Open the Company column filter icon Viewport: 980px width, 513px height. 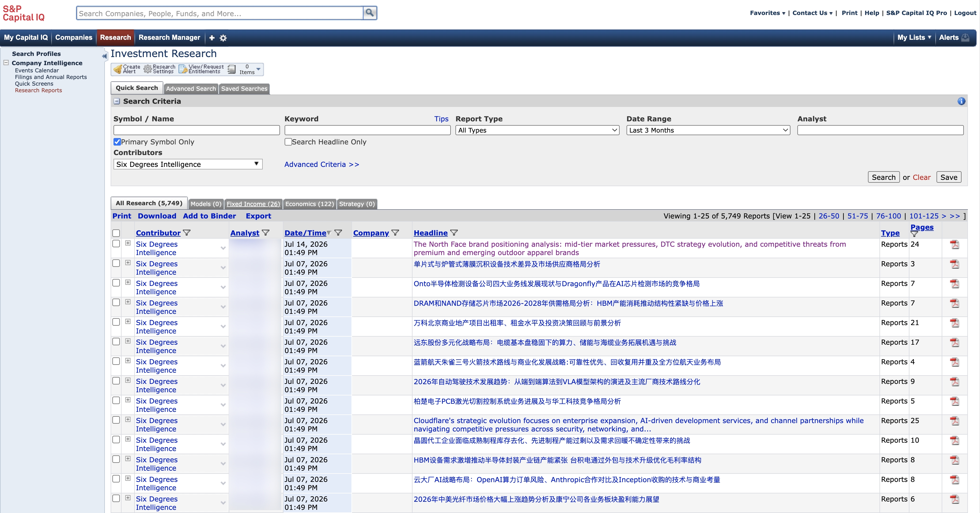click(x=395, y=233)
